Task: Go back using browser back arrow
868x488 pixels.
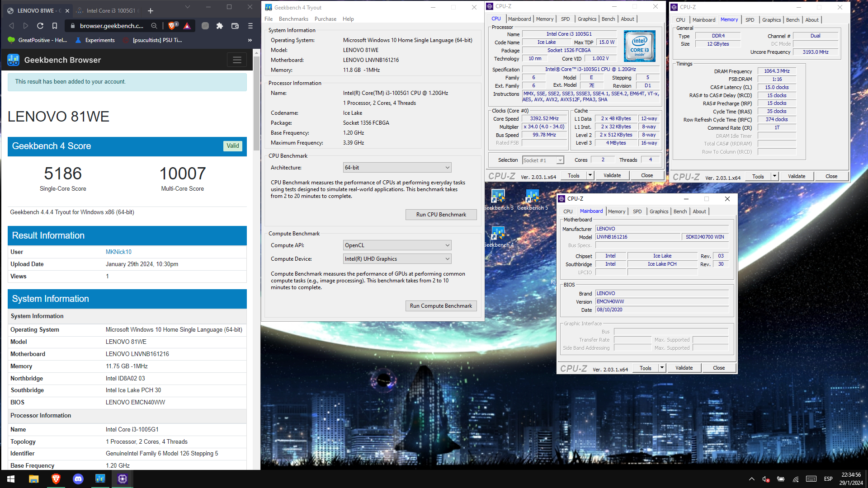Action: coord(11,26)
